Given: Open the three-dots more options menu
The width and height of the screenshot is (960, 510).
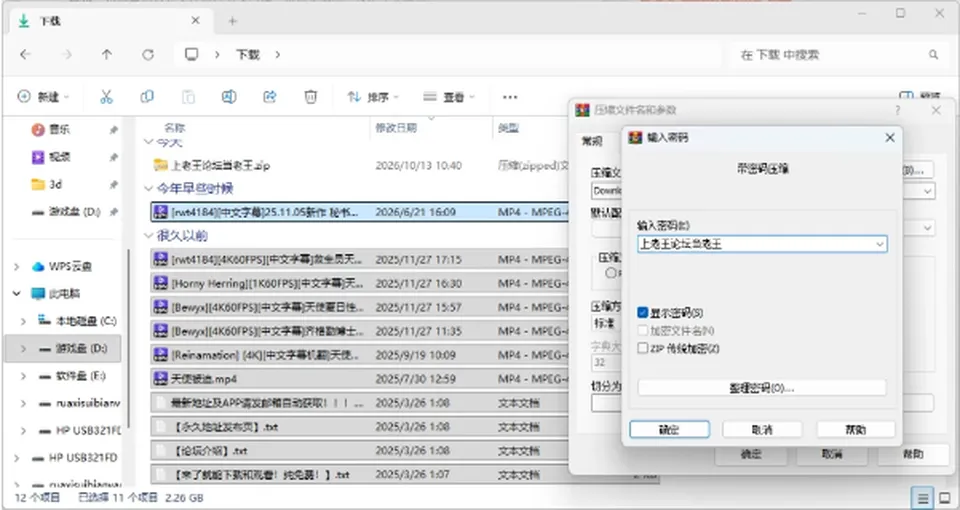Looking at the screenshot, I should pyautogui.click(x=509, y=97).
